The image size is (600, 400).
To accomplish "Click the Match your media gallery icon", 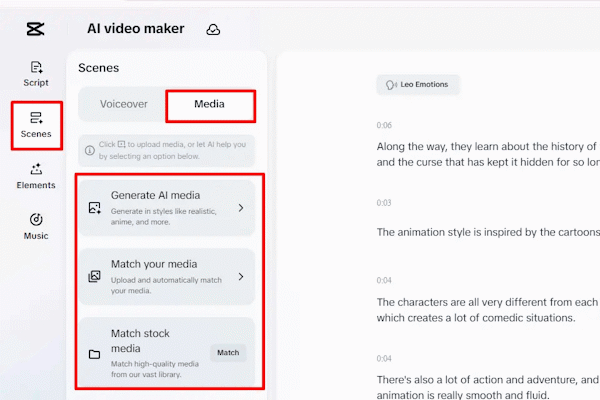I will 95,276.
